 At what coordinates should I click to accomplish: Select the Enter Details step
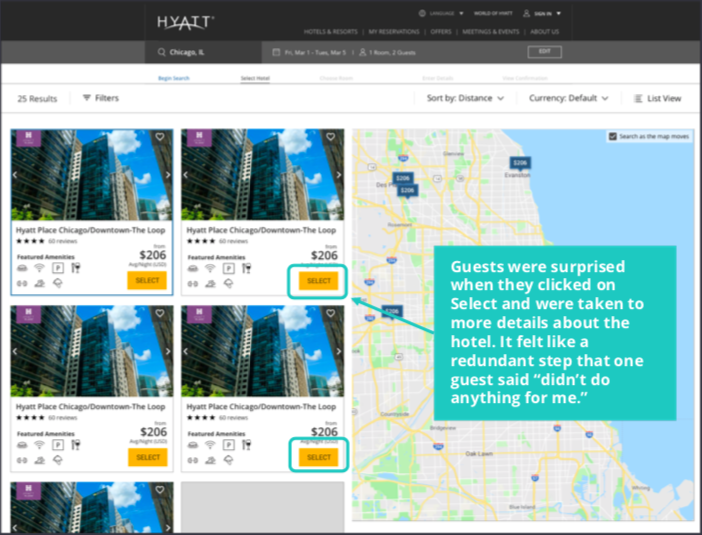pyautogui.click(x=438, y=78)
